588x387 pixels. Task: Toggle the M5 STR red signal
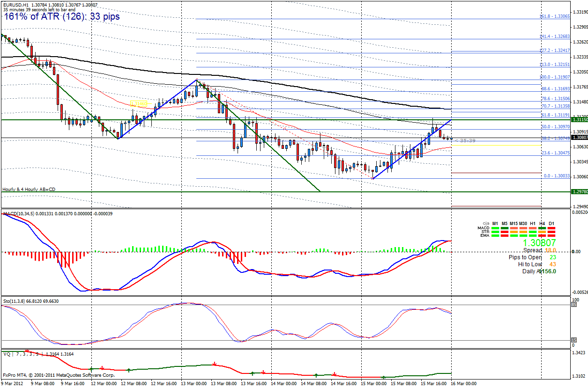(x=505, y=232)
